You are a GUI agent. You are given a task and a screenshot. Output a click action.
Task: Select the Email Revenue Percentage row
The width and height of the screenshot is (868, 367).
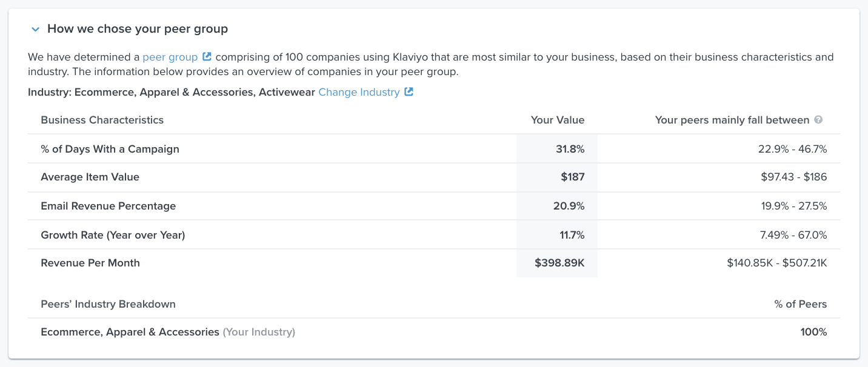[x=109, y=206]
